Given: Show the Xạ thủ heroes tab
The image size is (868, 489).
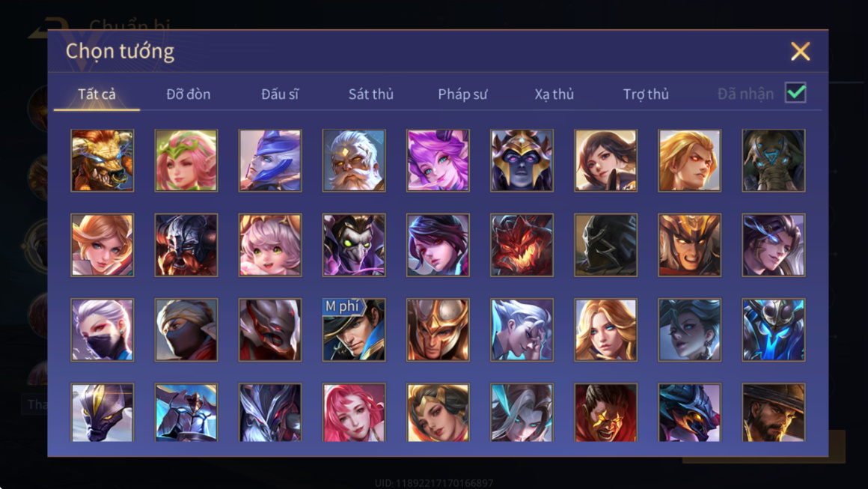Looking at the screenshot, I should click(554, 94).
